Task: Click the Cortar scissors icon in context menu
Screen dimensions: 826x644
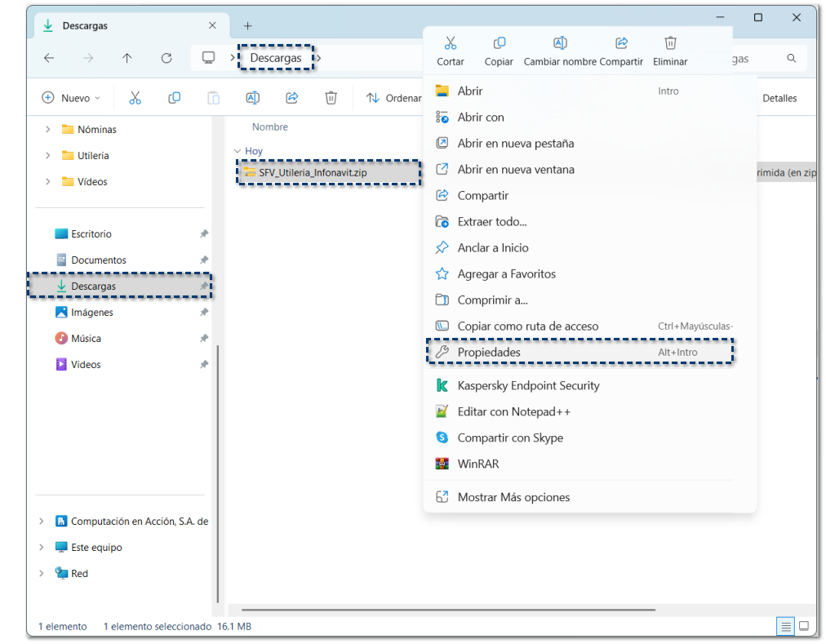Action: coord(450,43)
